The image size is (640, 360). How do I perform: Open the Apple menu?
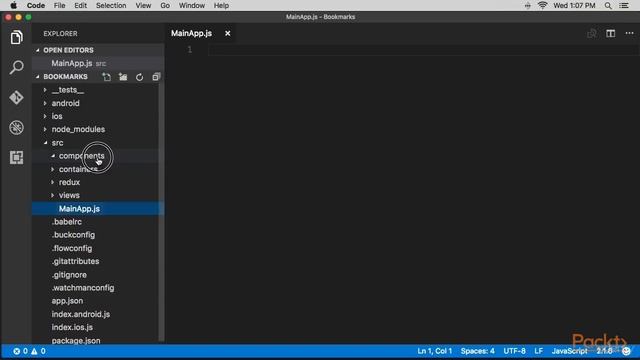[13, 5]
